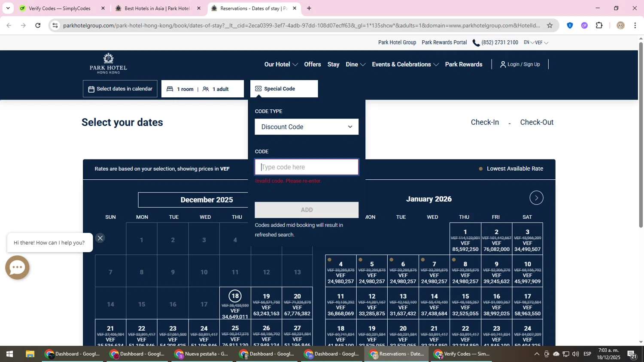This screenshot has width=644, height=362.
Task: Open Verify Codes window in taskbar
Action: tap(462, 354)
